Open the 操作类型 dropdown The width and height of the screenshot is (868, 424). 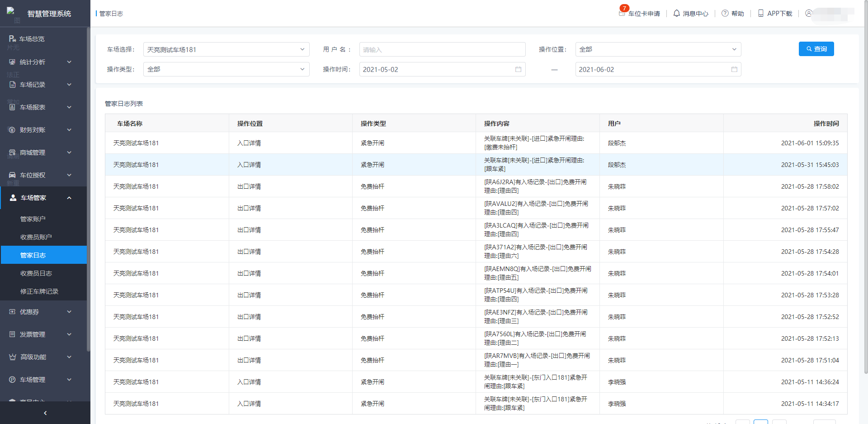click(x=226, y=70)
